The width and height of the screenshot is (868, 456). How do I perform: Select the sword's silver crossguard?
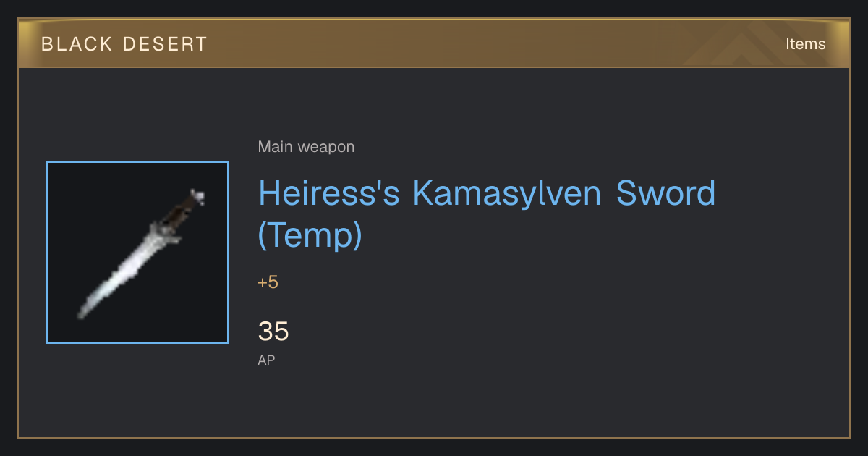(x=163, y=232)
